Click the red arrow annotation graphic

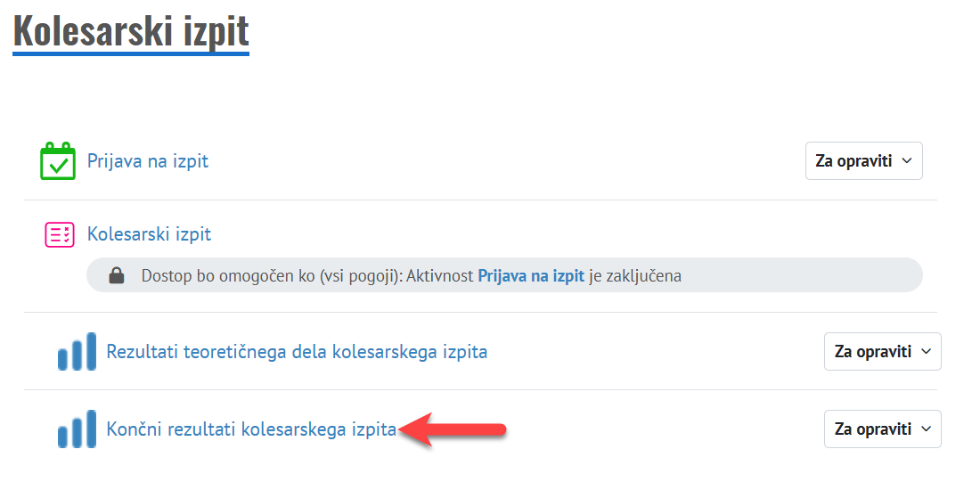[x=454, y=430]
